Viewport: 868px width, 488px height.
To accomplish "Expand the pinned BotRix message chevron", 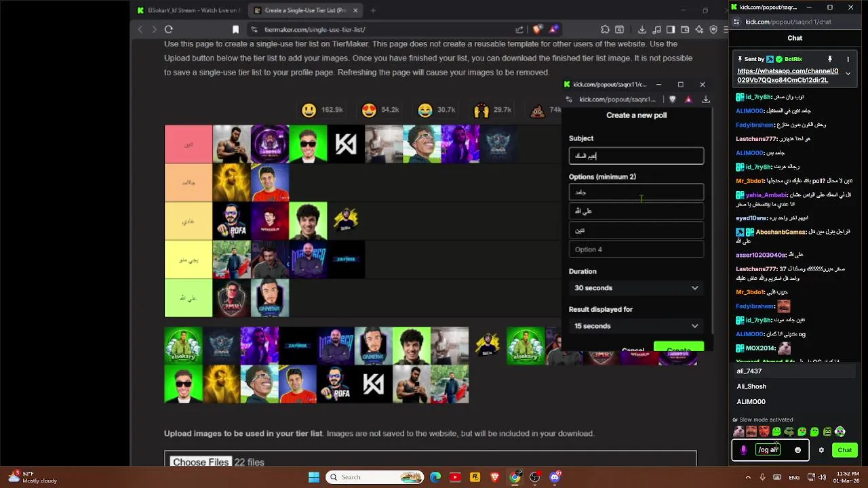I will coord(848,73).
